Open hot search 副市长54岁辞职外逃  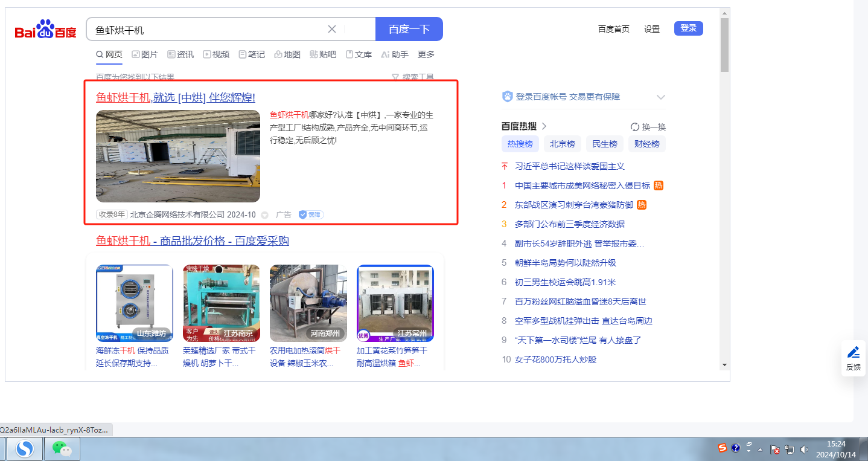(579, 243)
